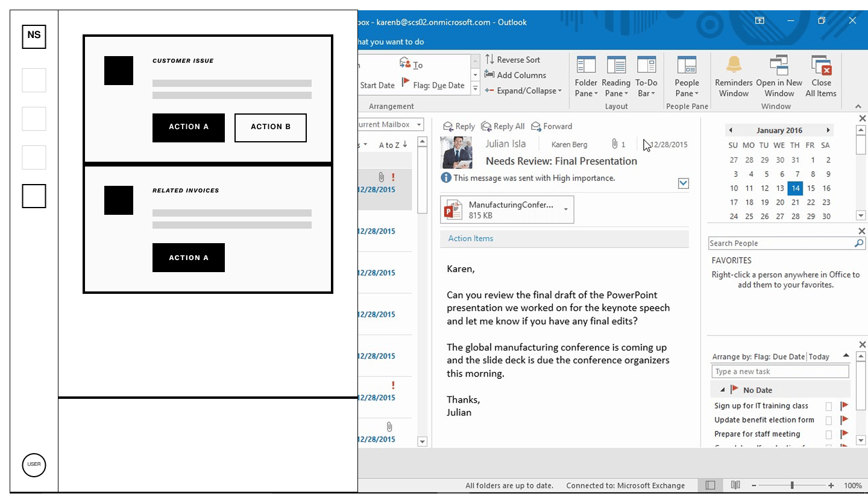The image size is (868, 502).
Task: Select January 22 in date navigator
Action: [x=811, y=202]
